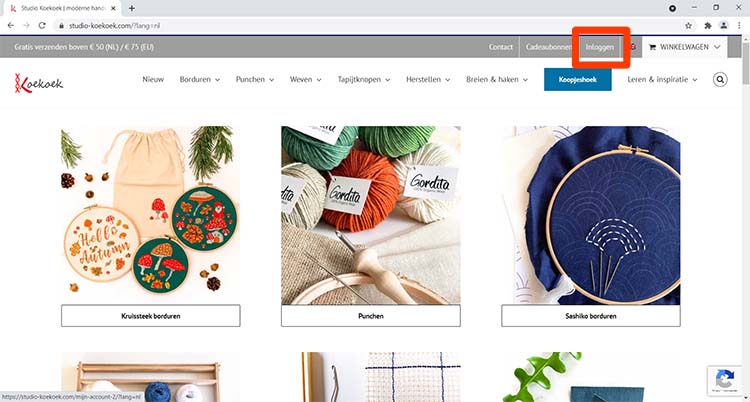
Task: Switch language via the UK flag icon
Action: click(x=633, y=47)
